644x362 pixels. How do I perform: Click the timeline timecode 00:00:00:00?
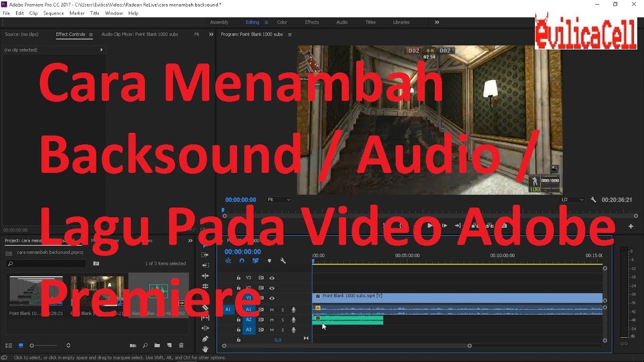[x=243, y=252]
